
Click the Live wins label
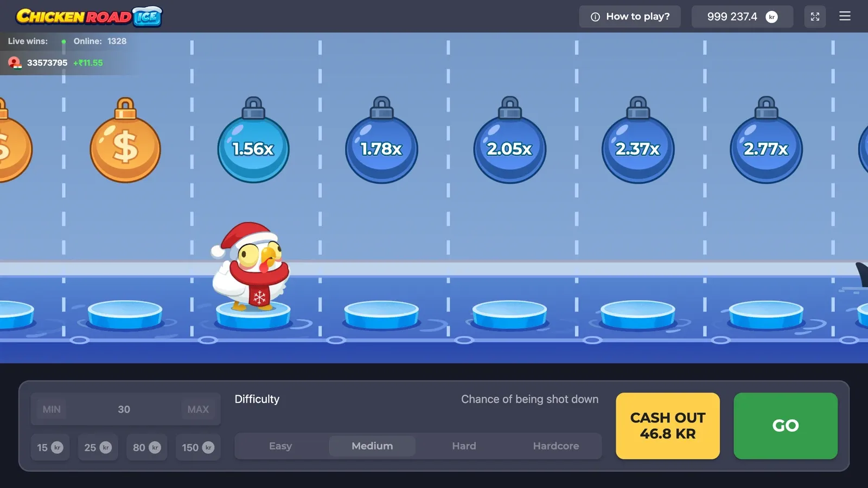tap(28, 41)
